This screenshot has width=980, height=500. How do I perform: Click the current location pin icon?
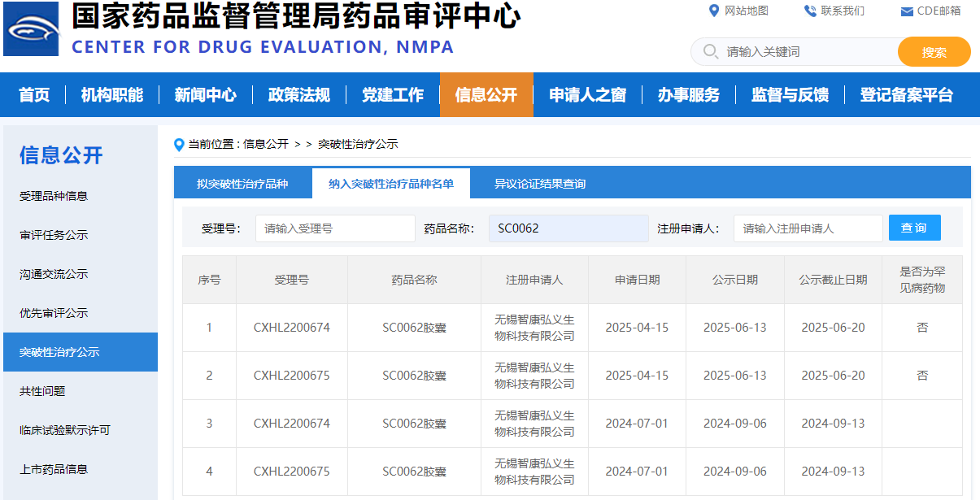click(180, 145)
